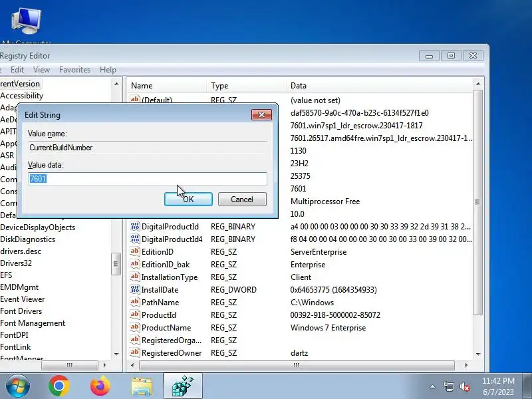Open the Favorites menu
Viewport: 532px width, 399px height.
[x=74, y=70]
